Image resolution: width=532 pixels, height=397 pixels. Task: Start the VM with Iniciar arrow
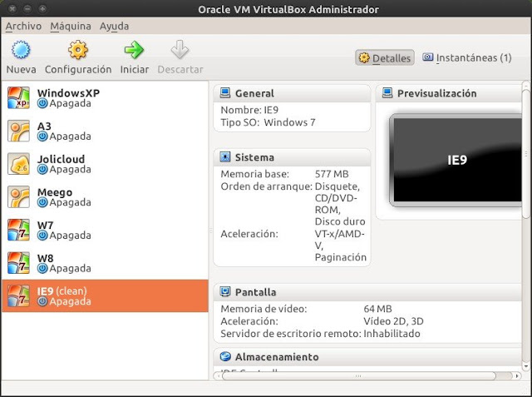(x=135, y=50)
